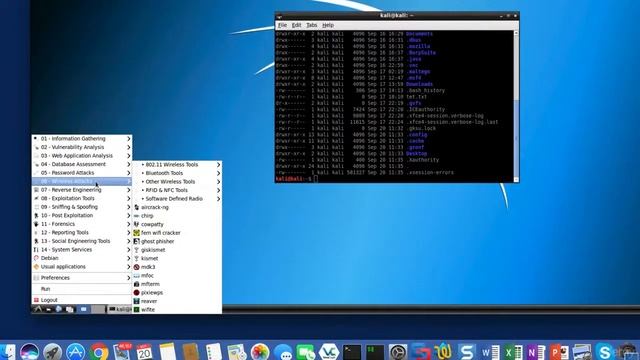Start giskismet from the submenu
This screenshot has width=640, height=360.
(177, 250)
